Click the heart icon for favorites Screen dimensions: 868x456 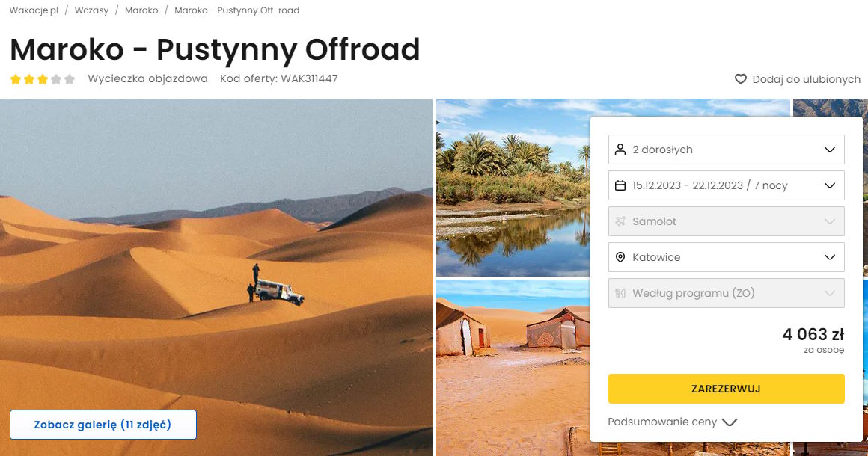click(x=740, y=79)
